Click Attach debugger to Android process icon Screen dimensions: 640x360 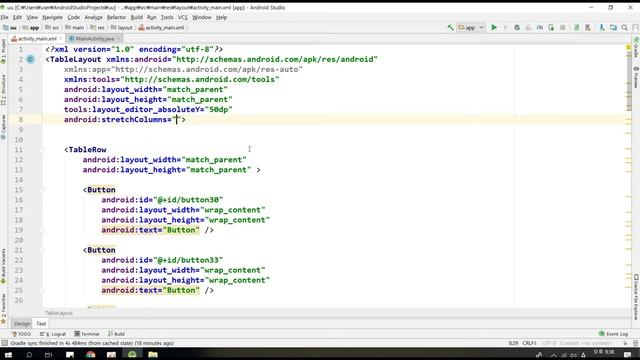pos(551,28)
